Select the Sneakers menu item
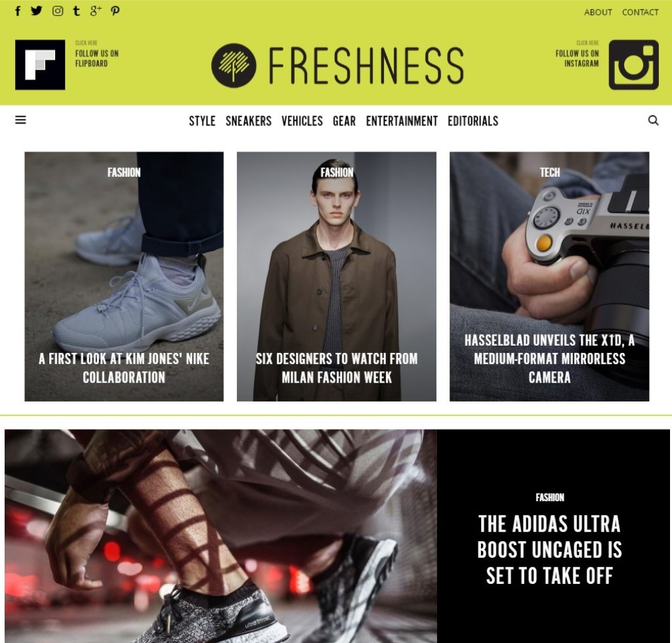 coord(249,121)
